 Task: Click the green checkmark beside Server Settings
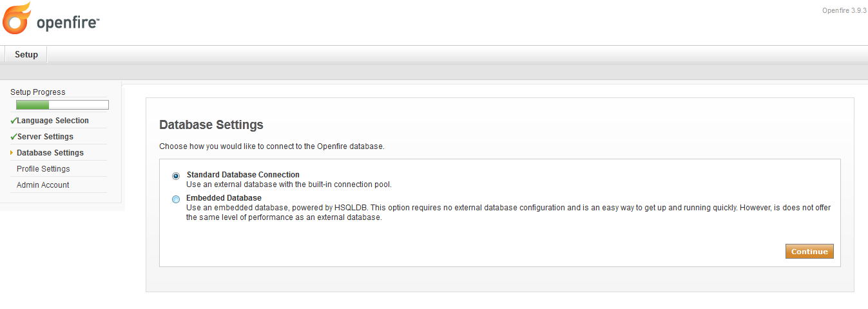point(14,137)
